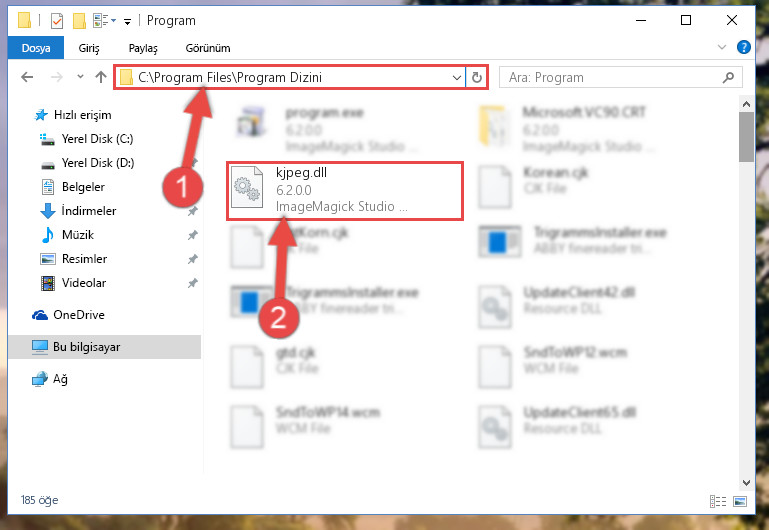Click the Back navigation arrow
The width and height of the screenshot is (769, 530).
coord(27,77)
